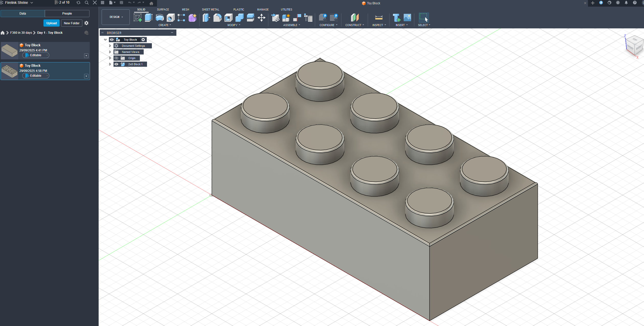
Task: Select the Extrude tool icon
Action: coord(149,18)
